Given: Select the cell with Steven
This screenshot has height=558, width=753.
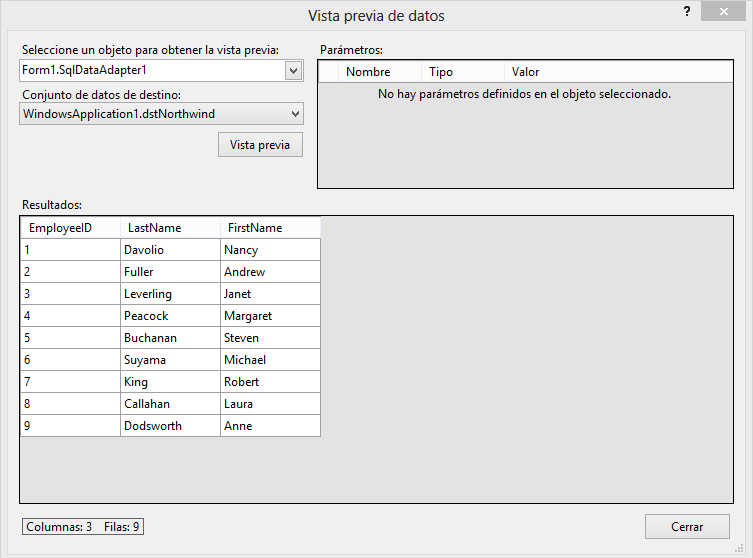Looking at the screenshot, I should pos(270,338).
